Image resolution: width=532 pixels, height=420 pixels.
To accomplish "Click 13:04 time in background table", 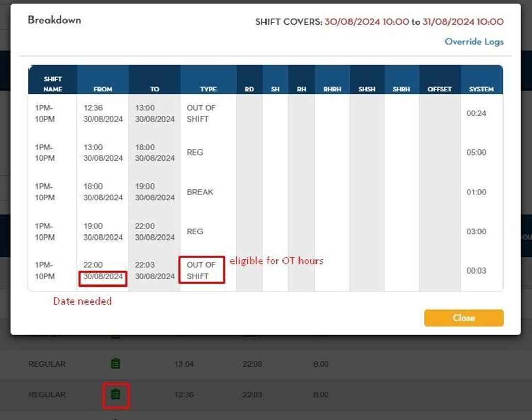I will (x=184, y=364).
